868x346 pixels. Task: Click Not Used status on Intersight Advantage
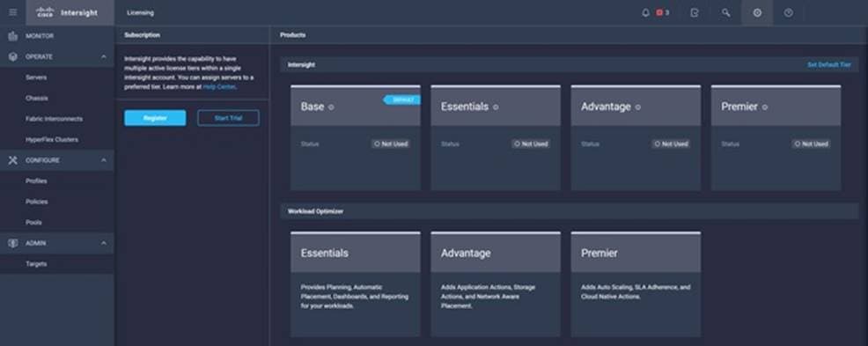[x=671, y=144]
